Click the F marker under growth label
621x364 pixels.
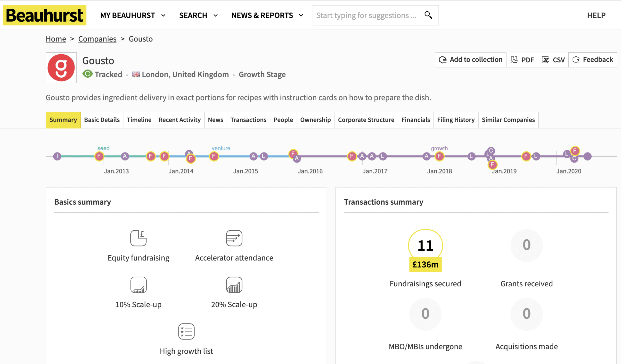point(439,156)
